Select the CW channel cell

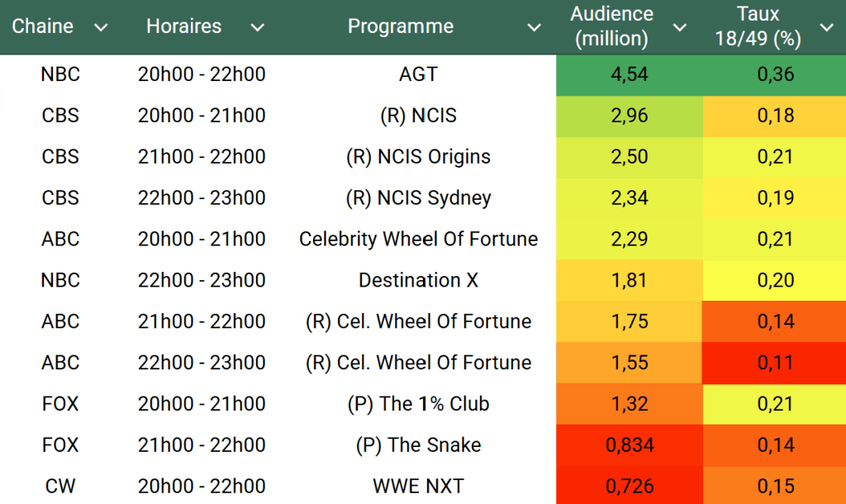pyautogui.click(x=60, y=486)
